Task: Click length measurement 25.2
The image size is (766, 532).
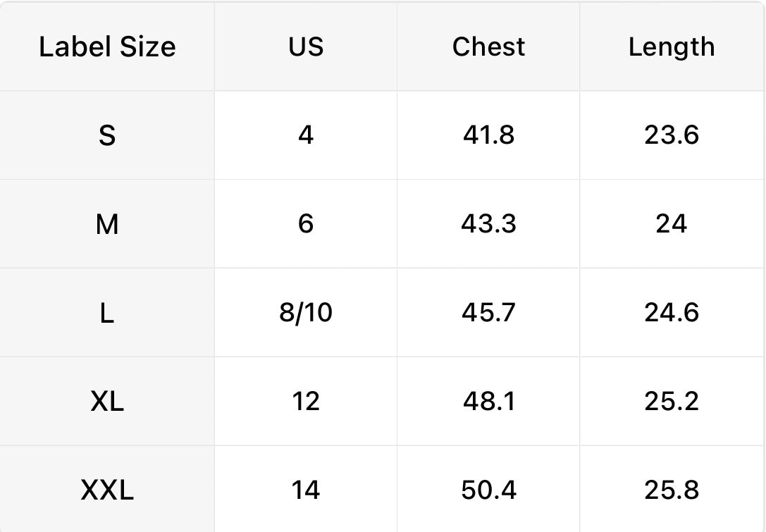Action: point(671,402)
